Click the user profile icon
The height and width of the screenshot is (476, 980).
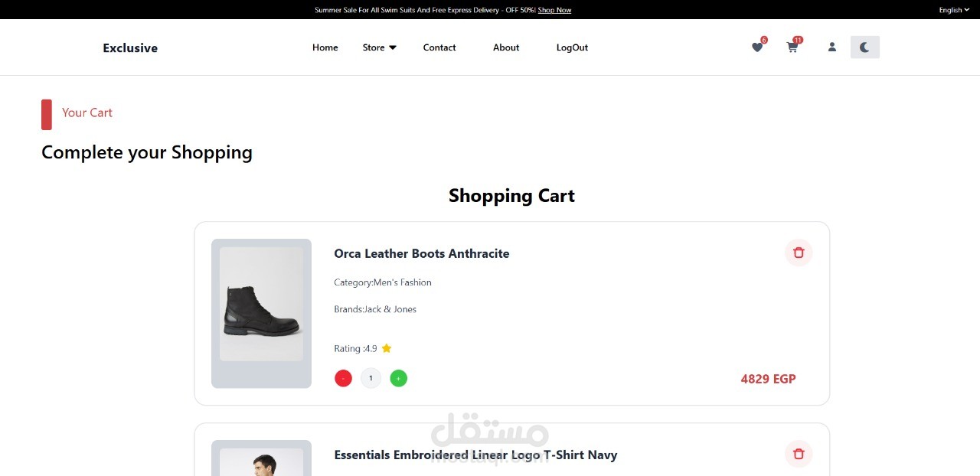click(x=832, y=47)
